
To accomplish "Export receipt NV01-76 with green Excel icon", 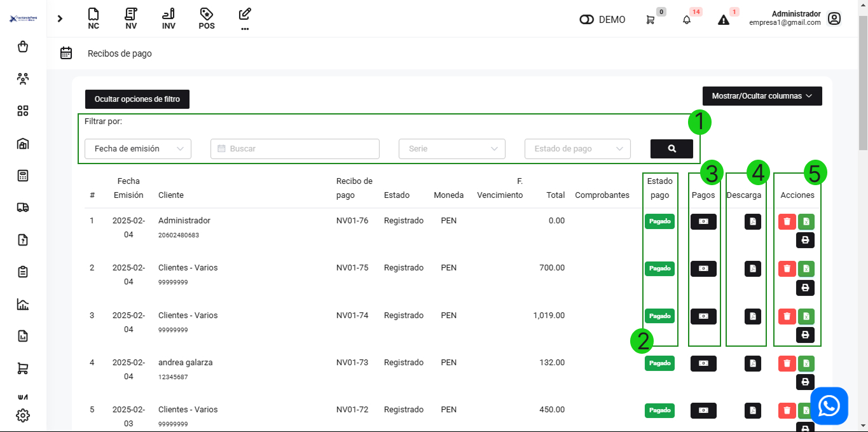I will pos(806,221).
